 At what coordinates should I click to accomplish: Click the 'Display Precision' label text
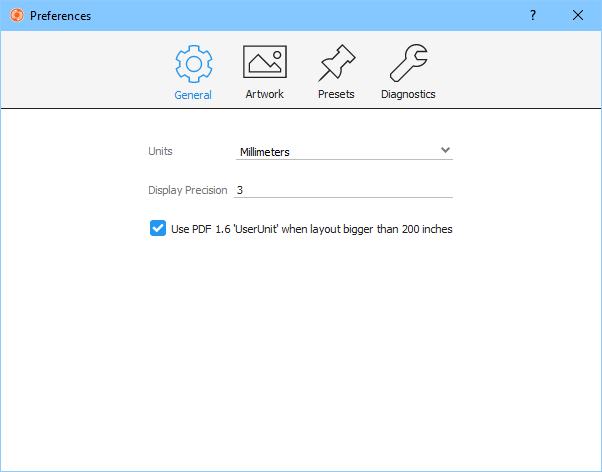coord(188,190)
